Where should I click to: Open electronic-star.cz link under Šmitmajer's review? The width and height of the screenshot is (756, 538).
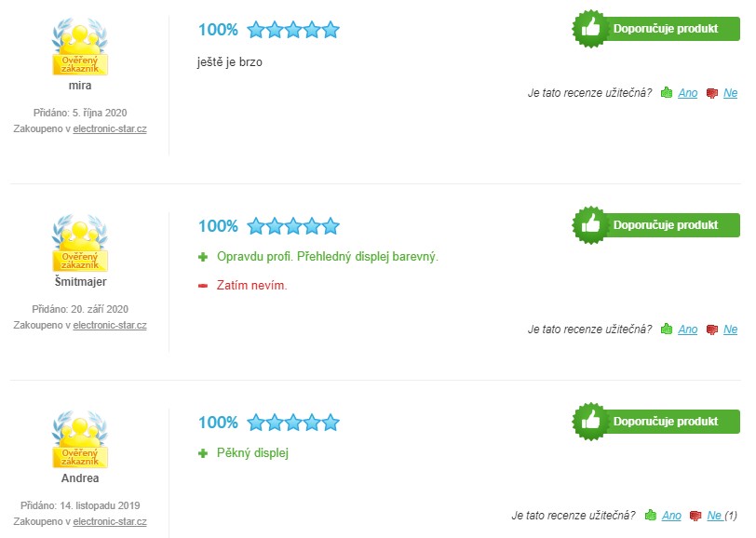(110, 325)
